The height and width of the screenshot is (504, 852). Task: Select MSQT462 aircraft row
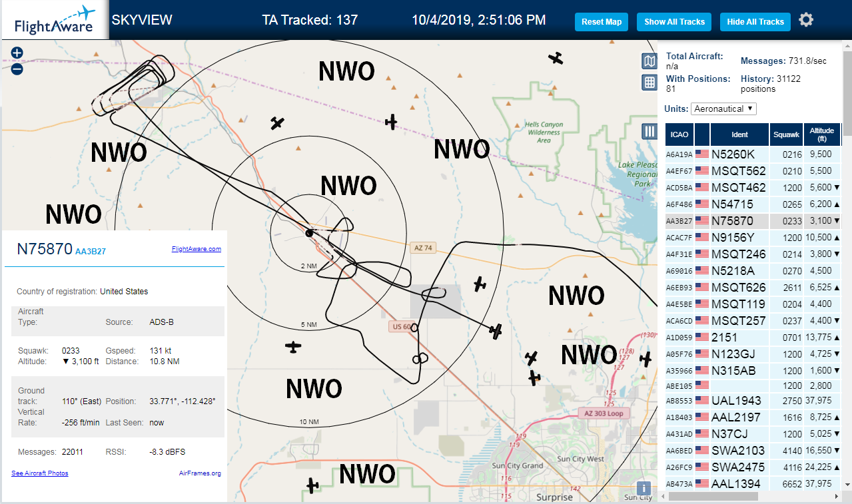pyautogui.click(x=753, y=187)
